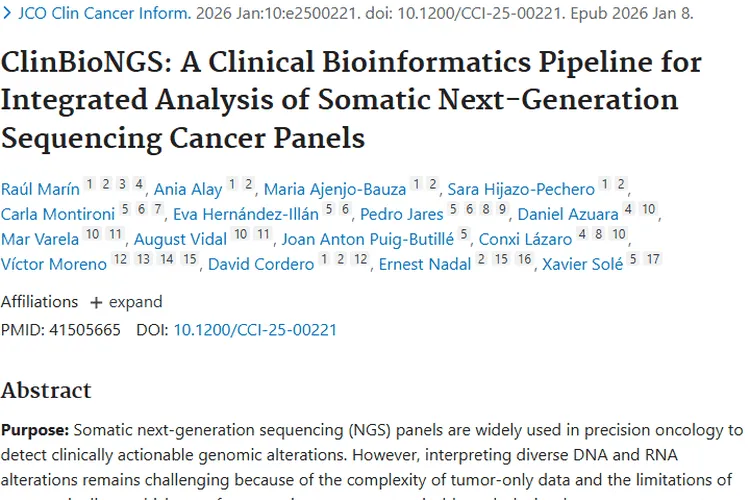Open the JCO Clin Cancer Inform journal menu
The height and width of the screenshot is (500, 750).
[104, 15]
